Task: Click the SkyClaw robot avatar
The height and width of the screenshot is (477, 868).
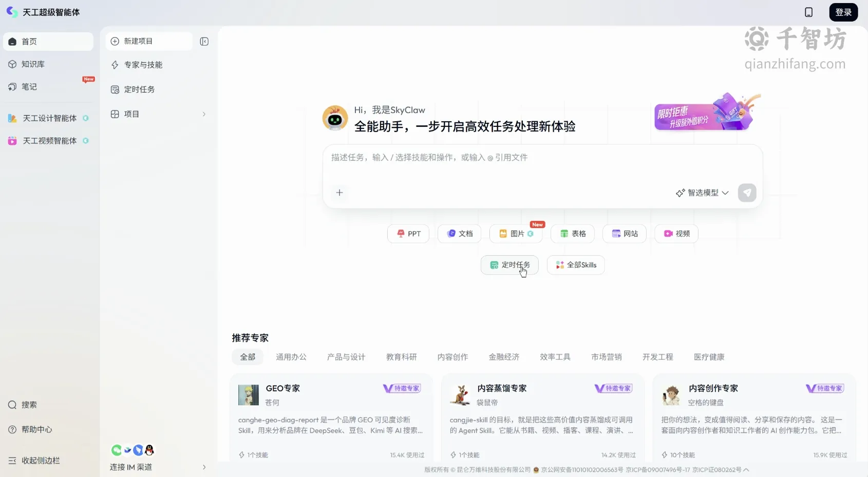Action: pyautogui.click(x=335, y=118)
